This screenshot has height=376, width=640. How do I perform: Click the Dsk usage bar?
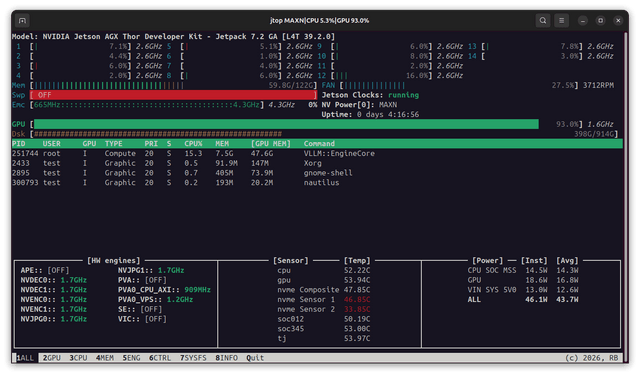coord(324,134)
